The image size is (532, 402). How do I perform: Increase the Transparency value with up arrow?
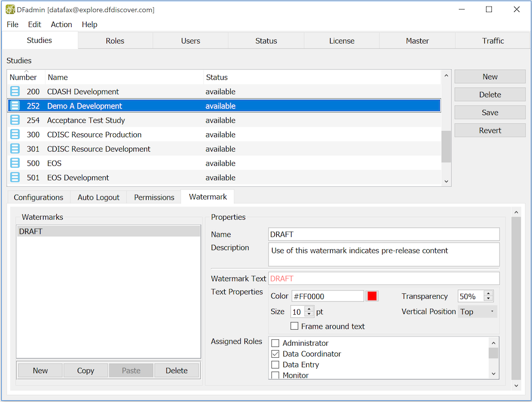[x=488, y=293]
